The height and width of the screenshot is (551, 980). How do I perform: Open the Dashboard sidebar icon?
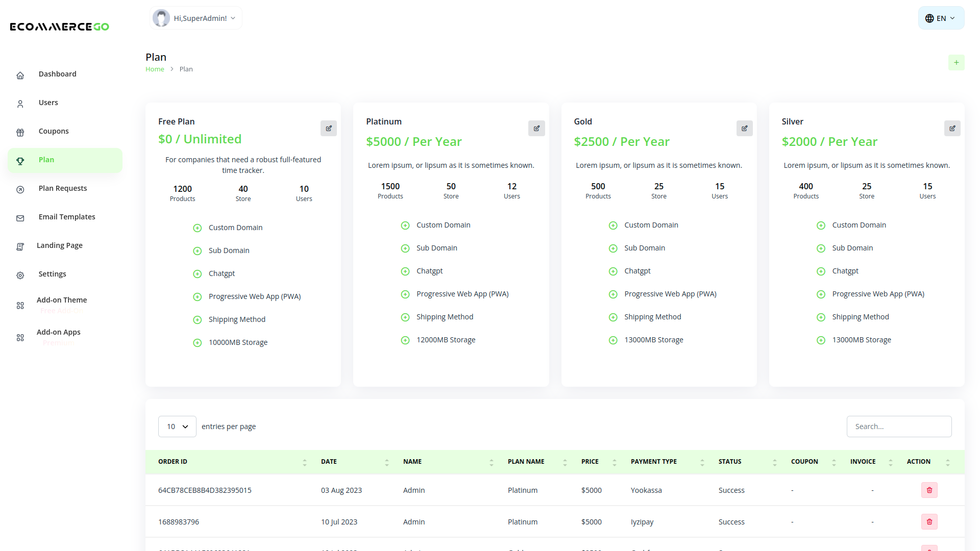[20, 75]
